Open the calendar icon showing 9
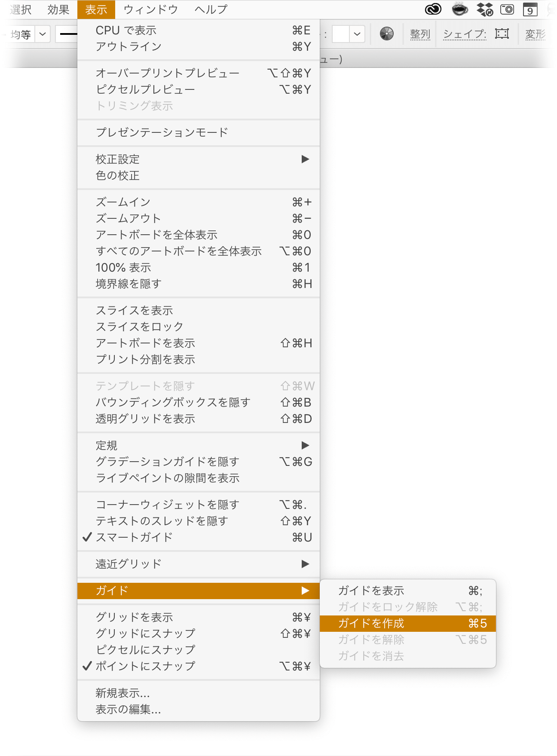This screenshot has width=557, height=756. (x=530, y=9)
